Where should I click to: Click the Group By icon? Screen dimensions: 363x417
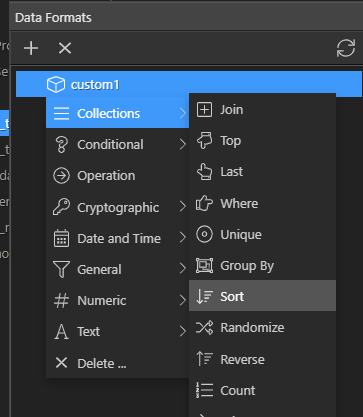[204, 266]
